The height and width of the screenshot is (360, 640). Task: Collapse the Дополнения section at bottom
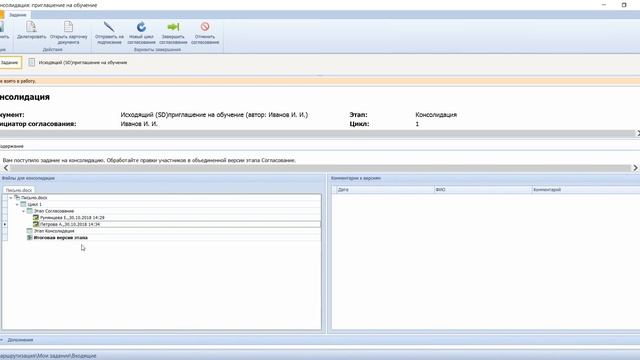2,340
